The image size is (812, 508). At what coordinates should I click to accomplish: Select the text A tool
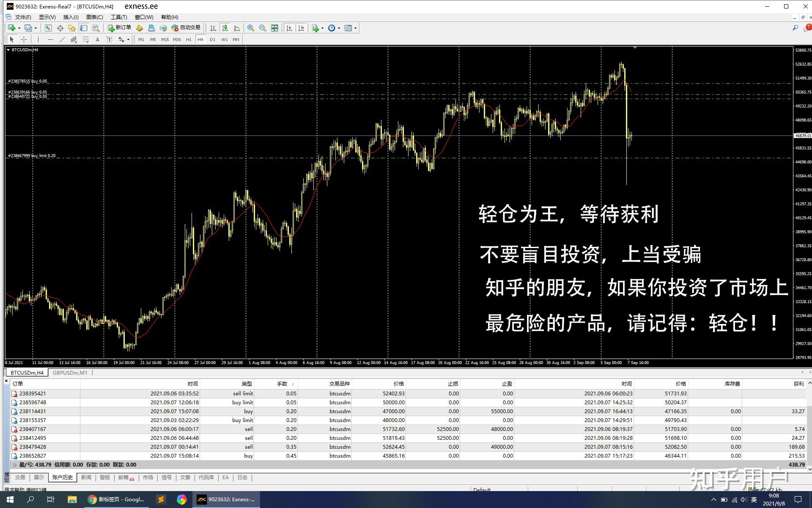click(97, 39)
